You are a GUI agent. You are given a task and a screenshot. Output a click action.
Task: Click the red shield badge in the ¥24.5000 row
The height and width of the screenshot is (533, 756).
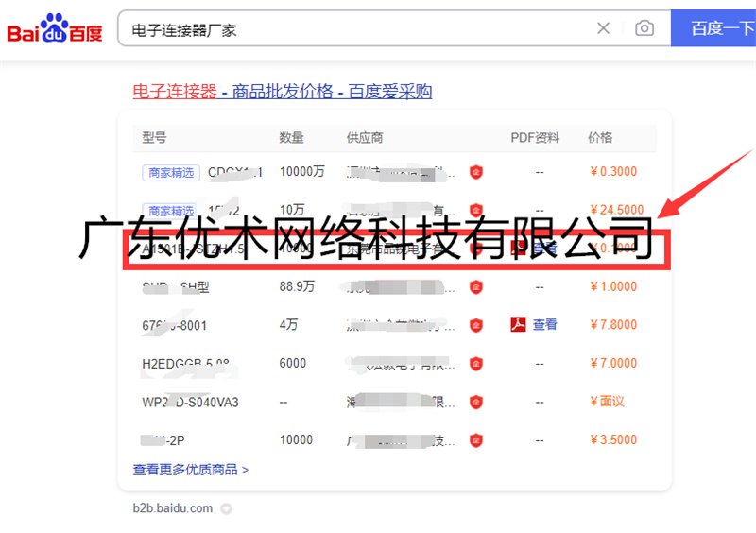pos(476,210)
